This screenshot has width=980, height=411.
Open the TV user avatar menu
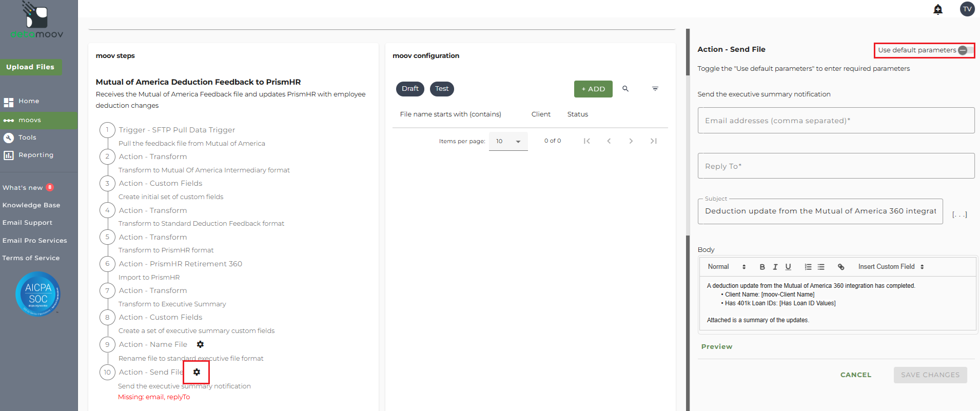[x=967, y=9]
